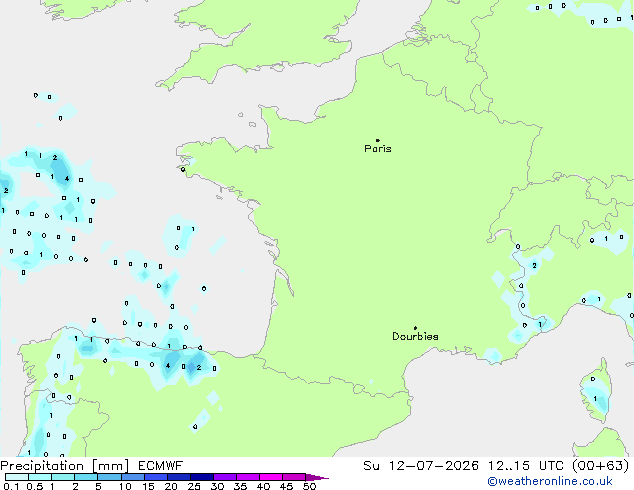Click the Dourbies town label
The height and width of the screenshot is (490, 634).
[415, 336]
